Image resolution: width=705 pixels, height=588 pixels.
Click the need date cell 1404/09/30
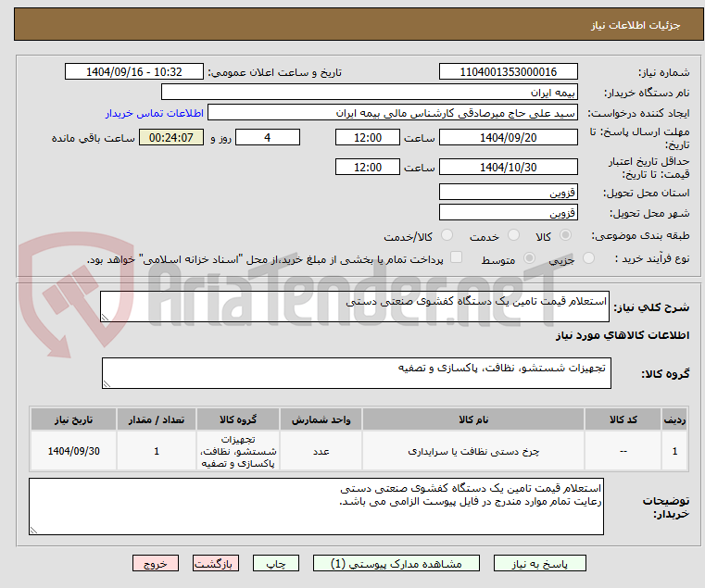click(73, 451)
